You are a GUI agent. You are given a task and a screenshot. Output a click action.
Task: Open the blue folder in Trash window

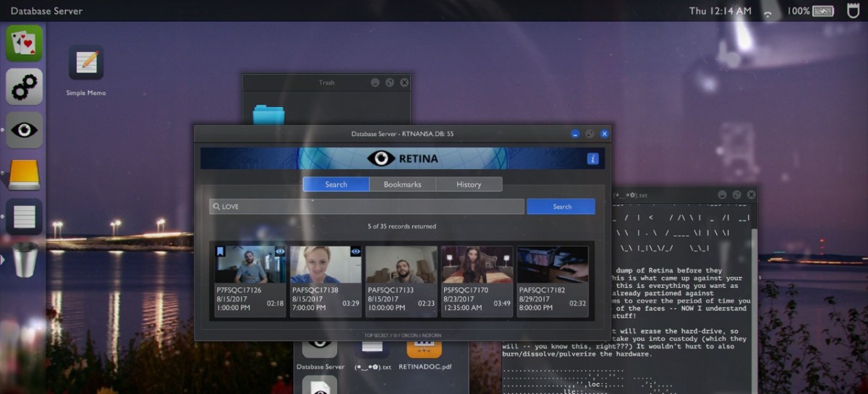coord(268,114)
